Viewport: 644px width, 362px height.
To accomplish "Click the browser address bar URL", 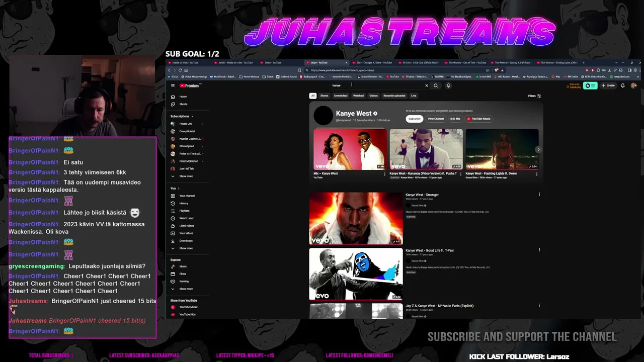I will pos(343,70).
